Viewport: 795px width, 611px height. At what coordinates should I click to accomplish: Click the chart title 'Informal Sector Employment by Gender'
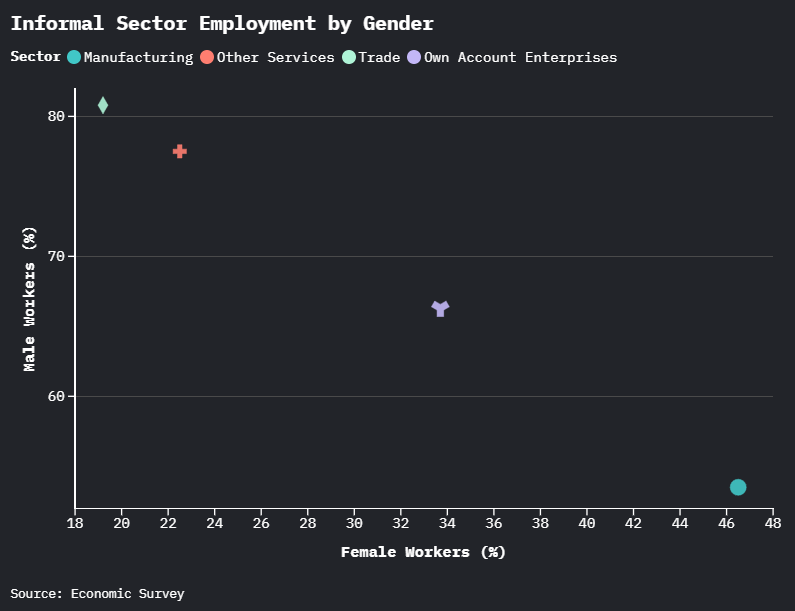point(222,24)
